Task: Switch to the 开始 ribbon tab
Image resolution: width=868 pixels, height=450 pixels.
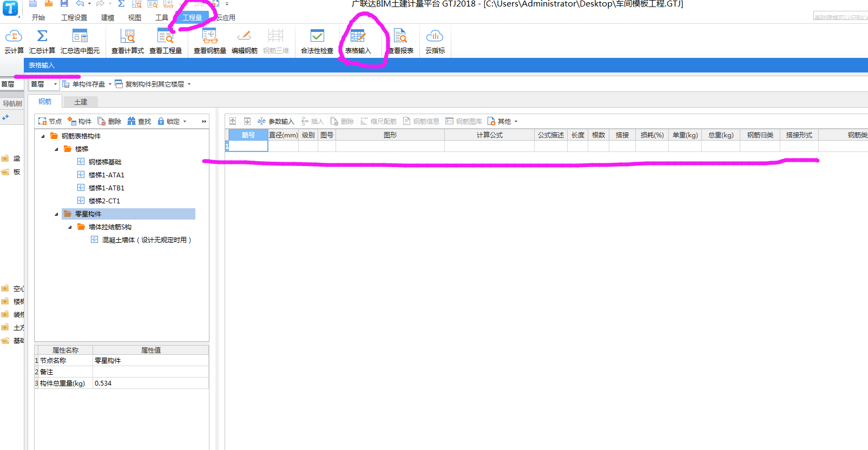Action: click(x=38, y=17)
